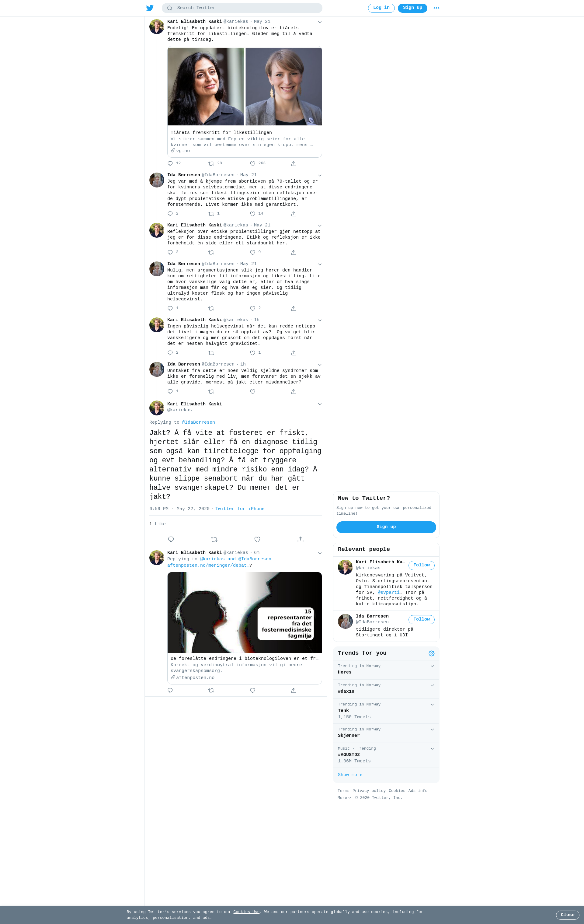Image resolution: width=584 pixels, height=924 pixels.
Task: Open the Twitter for iPhone link
Action: [240, 509]
